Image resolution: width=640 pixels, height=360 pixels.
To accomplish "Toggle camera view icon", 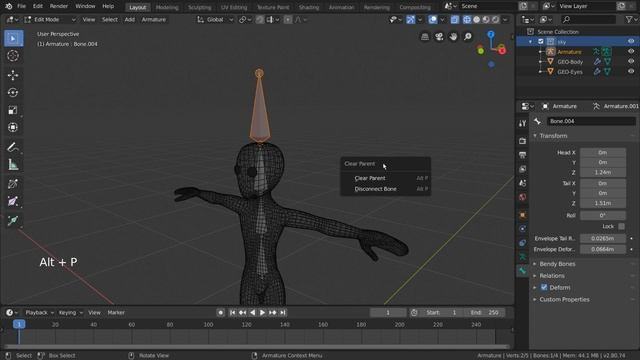I will coord(439,37).
